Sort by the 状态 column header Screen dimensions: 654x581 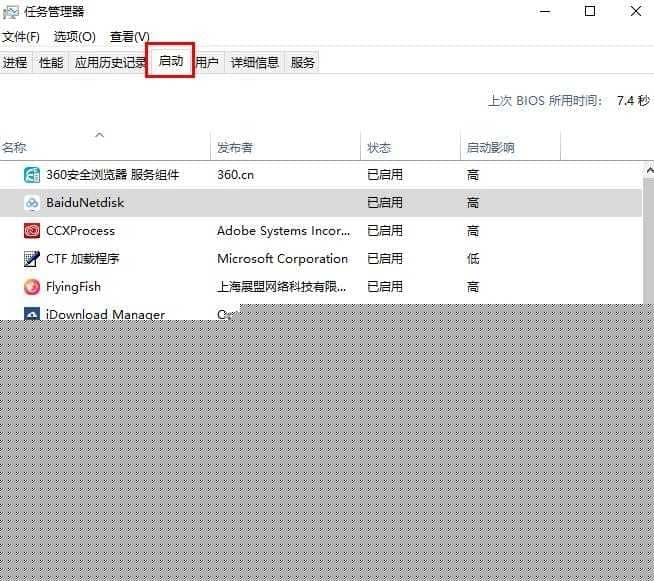click(379, 148)
